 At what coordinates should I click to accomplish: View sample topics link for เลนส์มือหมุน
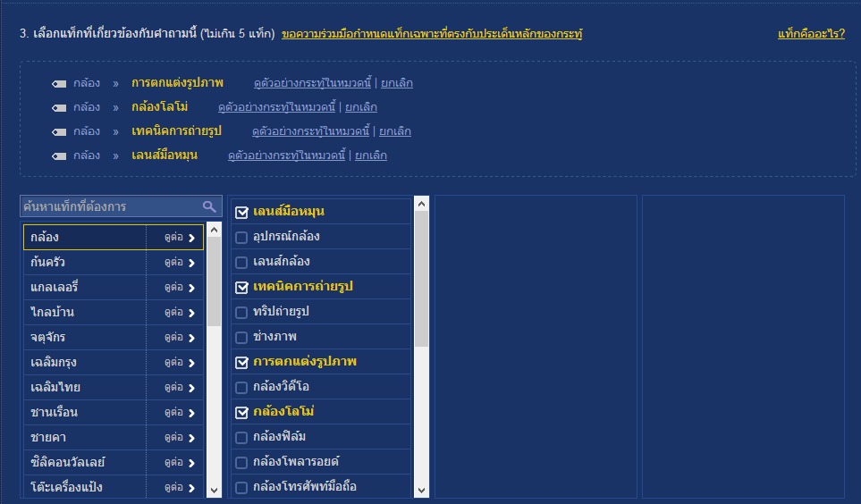[287, 155]
